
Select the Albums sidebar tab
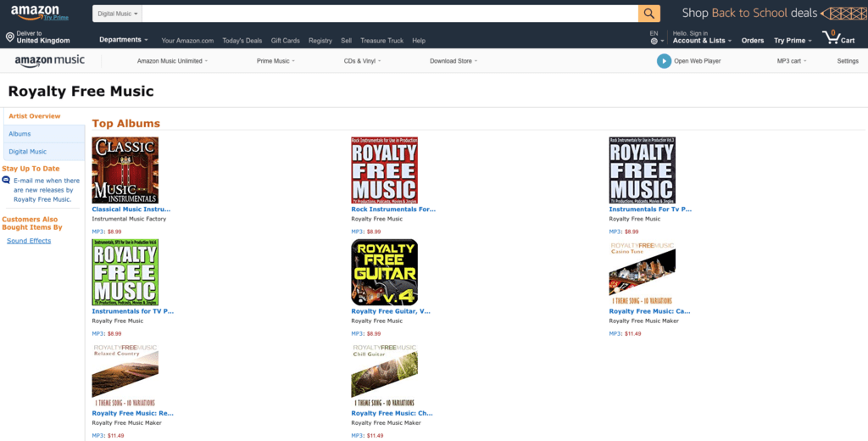pyautogui.click(x=44, y=133)
